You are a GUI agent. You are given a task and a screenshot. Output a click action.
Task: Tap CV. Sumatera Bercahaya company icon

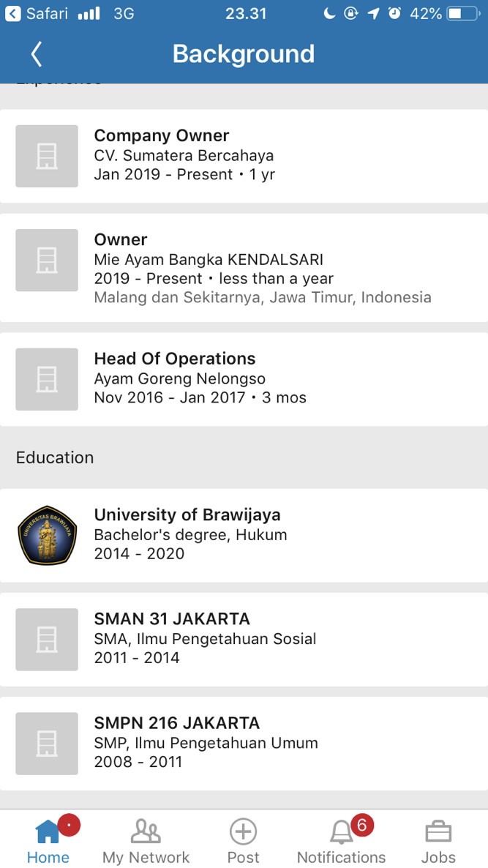tap(47, 156)
